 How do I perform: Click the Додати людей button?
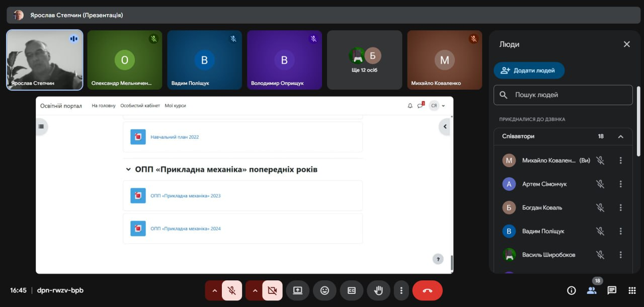pos(529,70)
